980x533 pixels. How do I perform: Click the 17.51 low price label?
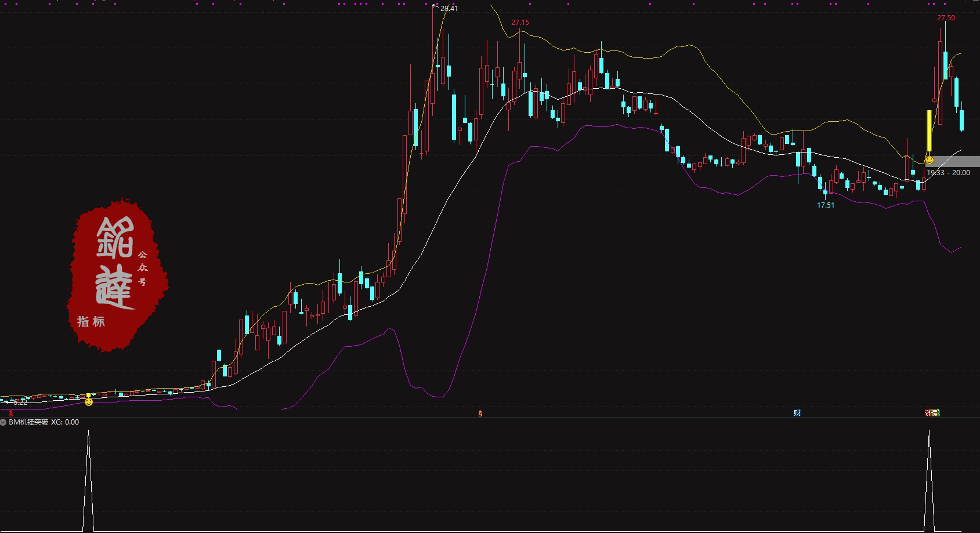(x=825, y=205)
